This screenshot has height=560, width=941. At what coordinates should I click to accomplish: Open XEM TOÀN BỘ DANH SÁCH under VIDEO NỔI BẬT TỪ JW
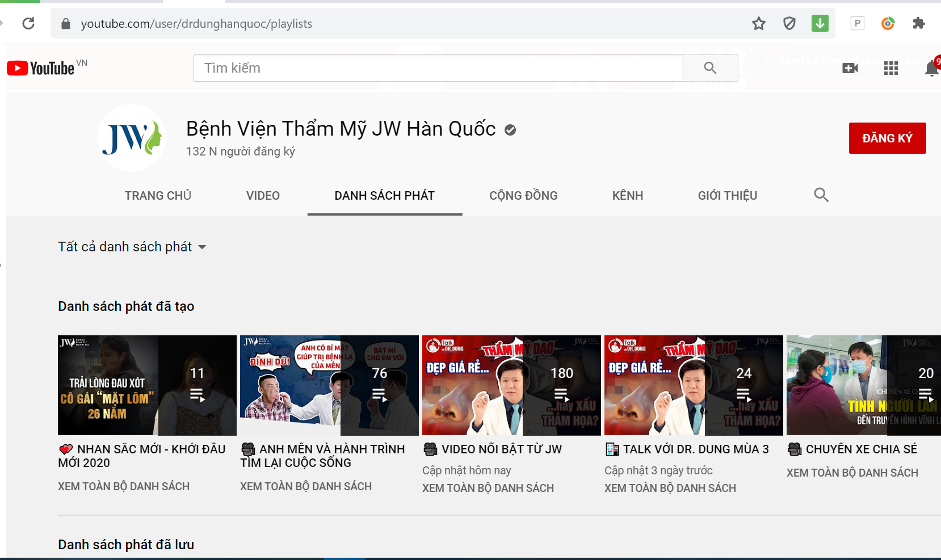488,488
